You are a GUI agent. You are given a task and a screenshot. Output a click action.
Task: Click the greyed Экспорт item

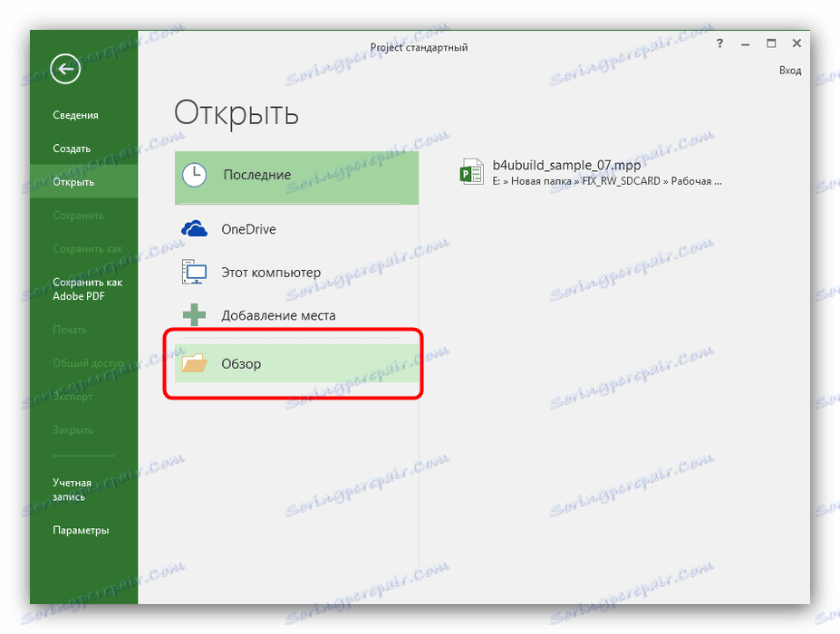click(72, 397)
